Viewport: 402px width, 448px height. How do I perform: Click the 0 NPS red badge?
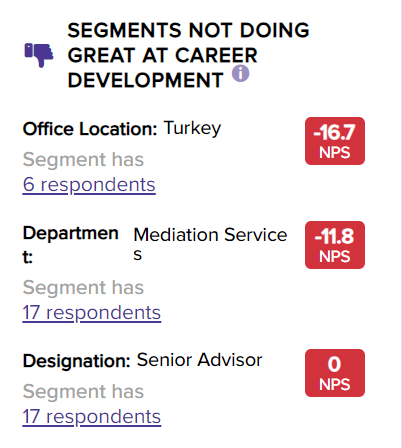pos(335,373)
